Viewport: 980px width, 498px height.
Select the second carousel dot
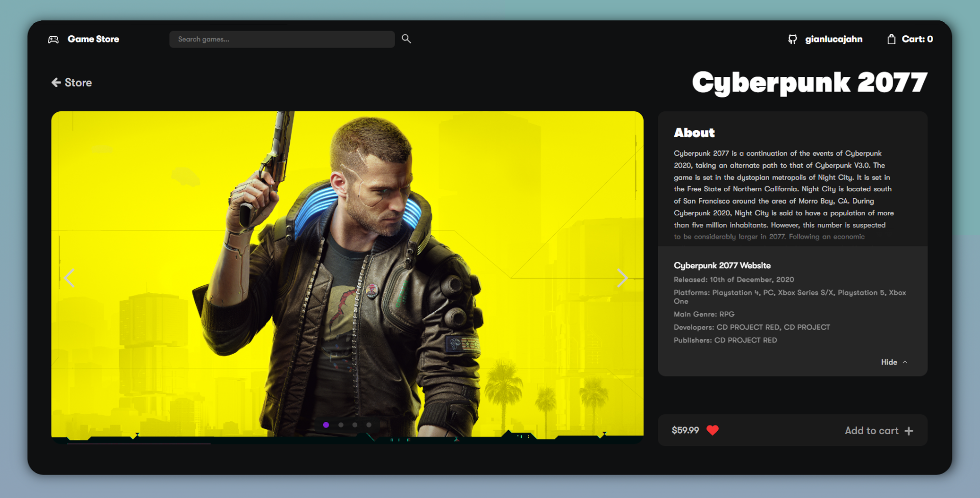tap(340, 425)
